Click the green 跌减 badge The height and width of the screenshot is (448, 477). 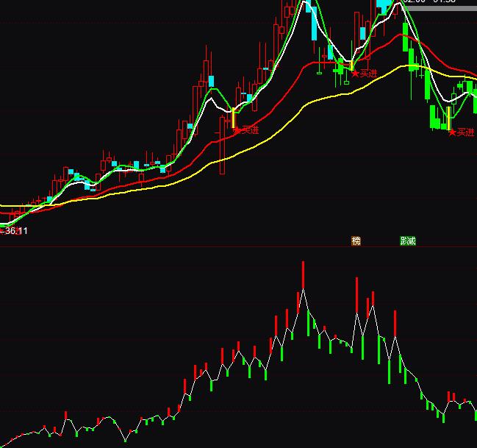(x=407, y=241)
